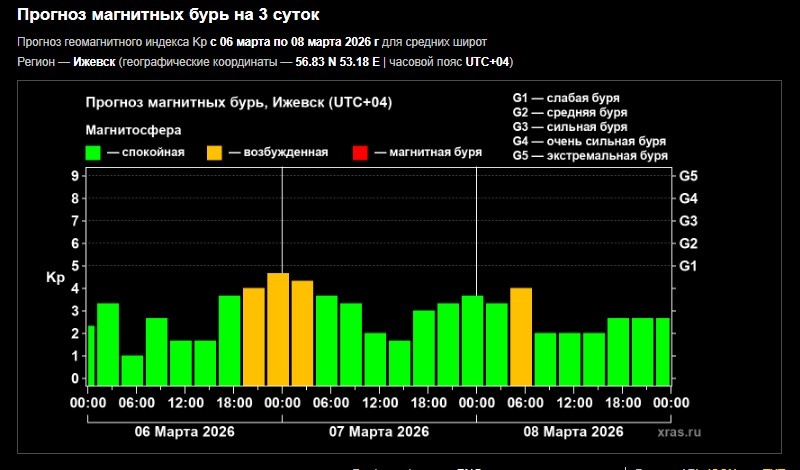Click the 'G1 — слабая буря' legend line
800x470 pixels.
(x=566, y=98)
